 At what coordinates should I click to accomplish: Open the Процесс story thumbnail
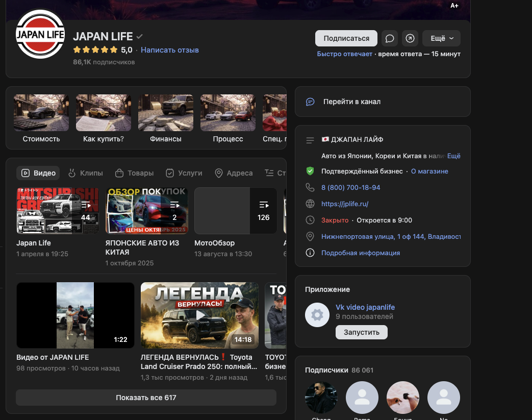pyautogui.click(x=228, y=113)
